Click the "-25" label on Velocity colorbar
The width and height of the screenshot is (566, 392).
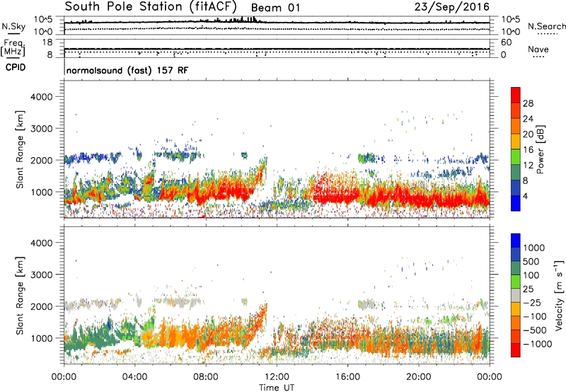532,303
